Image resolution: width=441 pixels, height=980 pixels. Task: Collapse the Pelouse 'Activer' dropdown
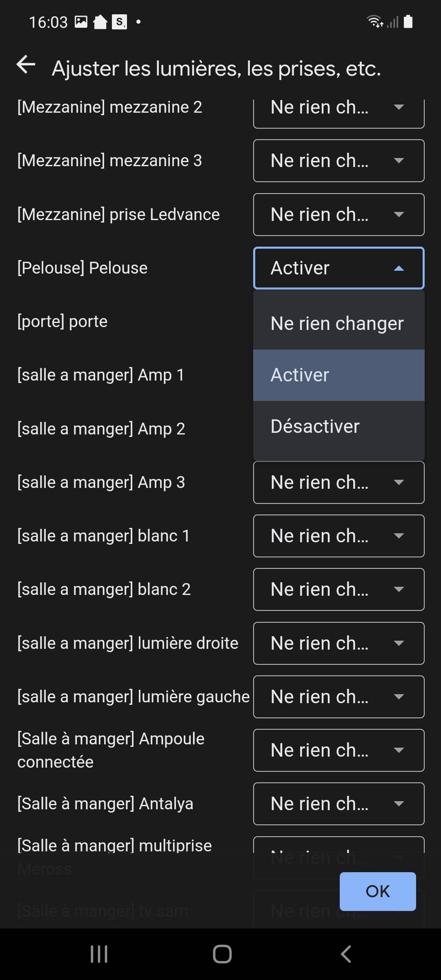(339, 268)
